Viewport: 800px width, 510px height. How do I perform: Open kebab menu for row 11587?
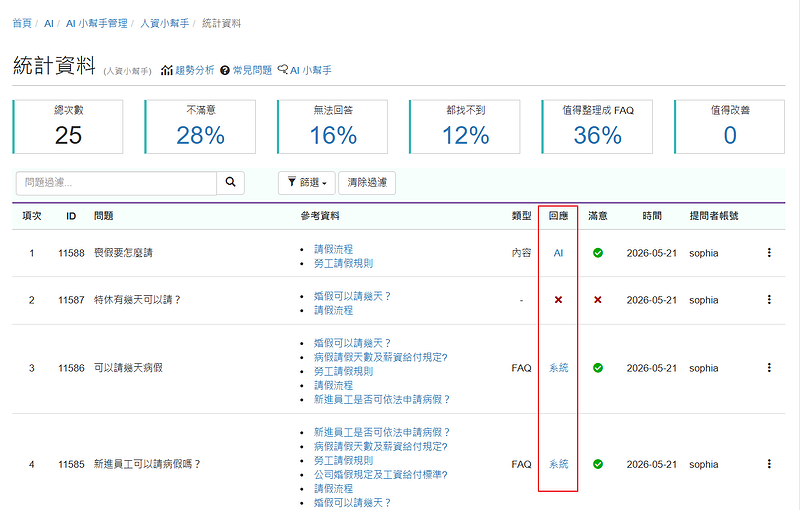pos(769,299)
